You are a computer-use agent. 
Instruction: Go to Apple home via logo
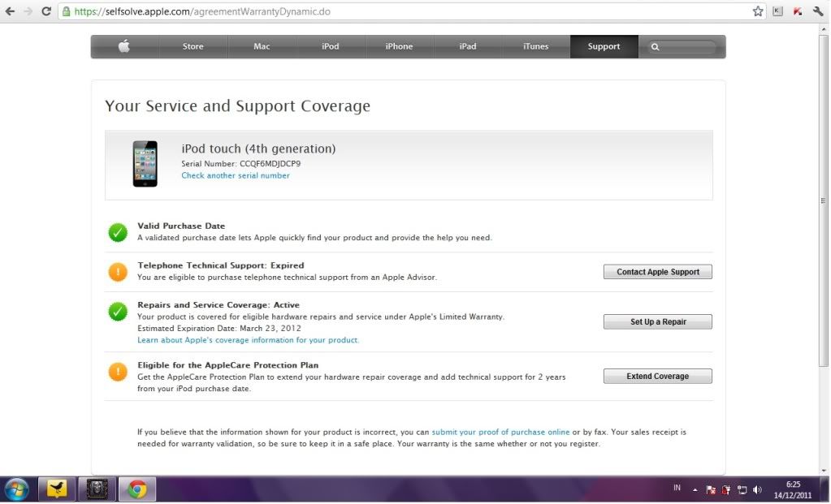click(124, 46)
